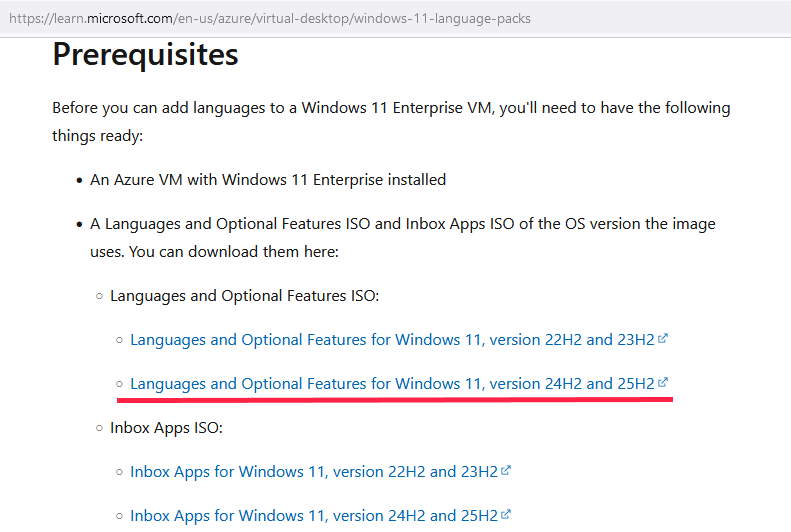Click the red underline annotation under 24H2 link
This screenshot has width=791, height=532.
coord(394,399)
